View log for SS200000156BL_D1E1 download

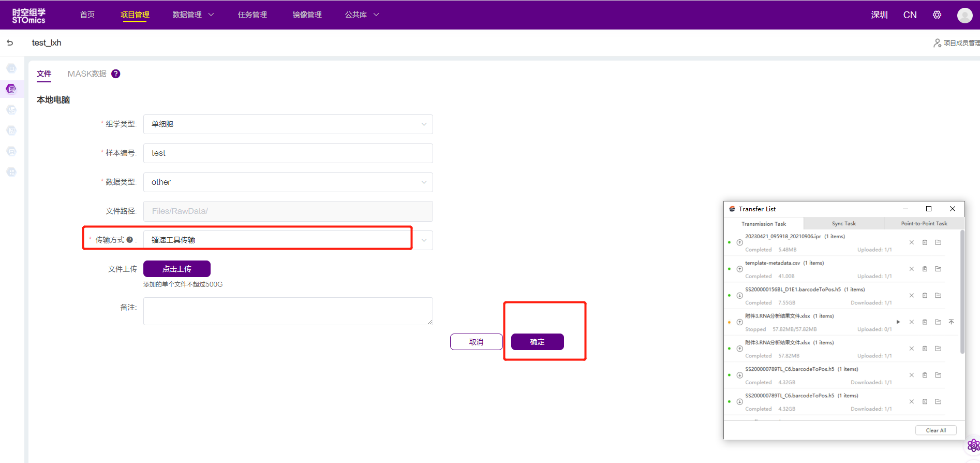pos(925,296)
